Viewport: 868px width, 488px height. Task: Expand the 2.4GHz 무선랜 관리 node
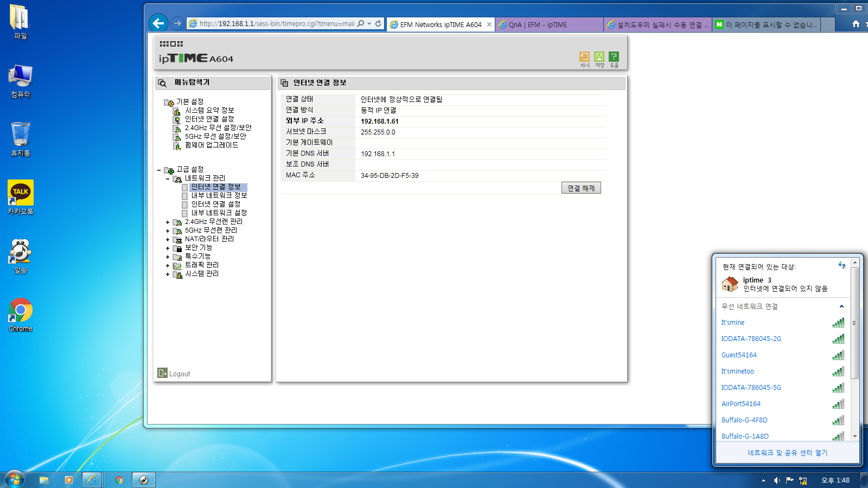point(168,222)
